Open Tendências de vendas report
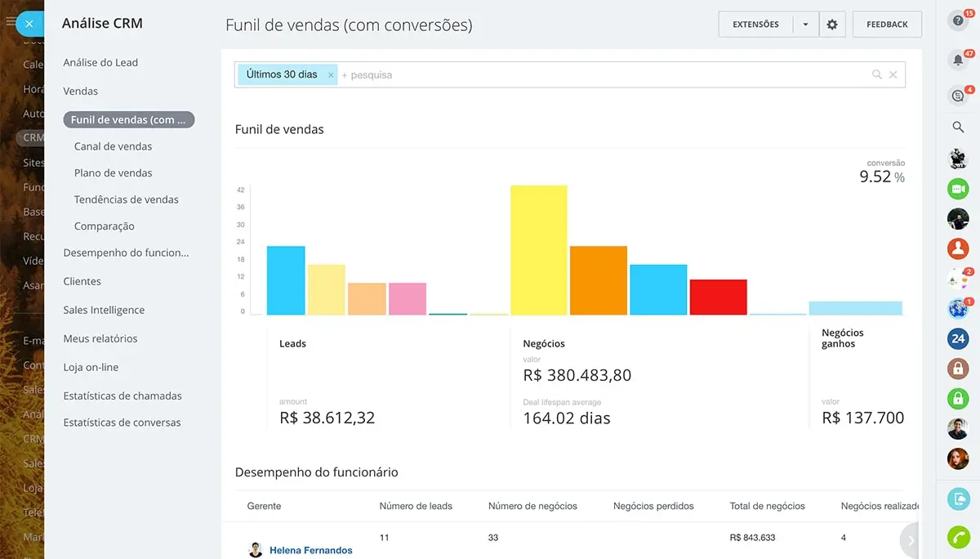 coord(126,199)
